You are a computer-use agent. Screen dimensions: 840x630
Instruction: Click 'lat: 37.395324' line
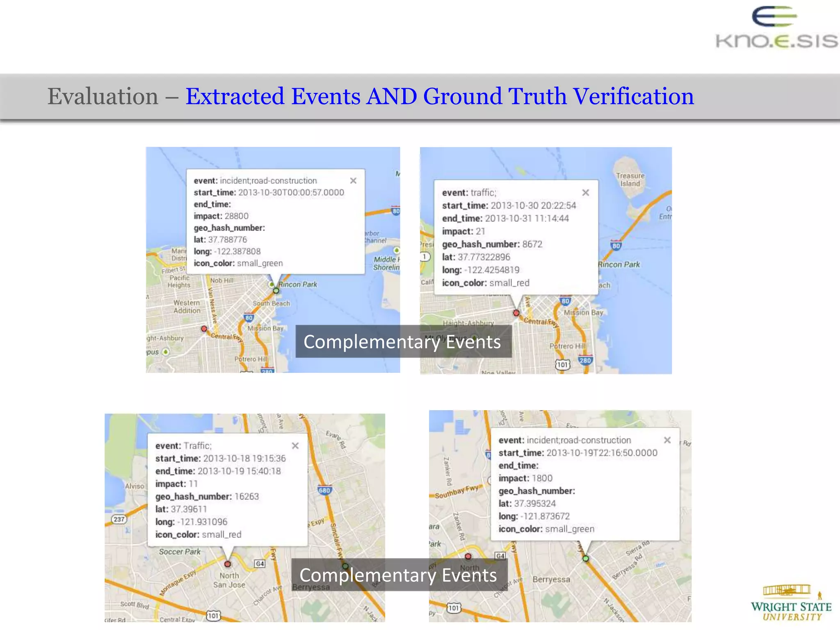pyautogui.click(x=527, y=504)
